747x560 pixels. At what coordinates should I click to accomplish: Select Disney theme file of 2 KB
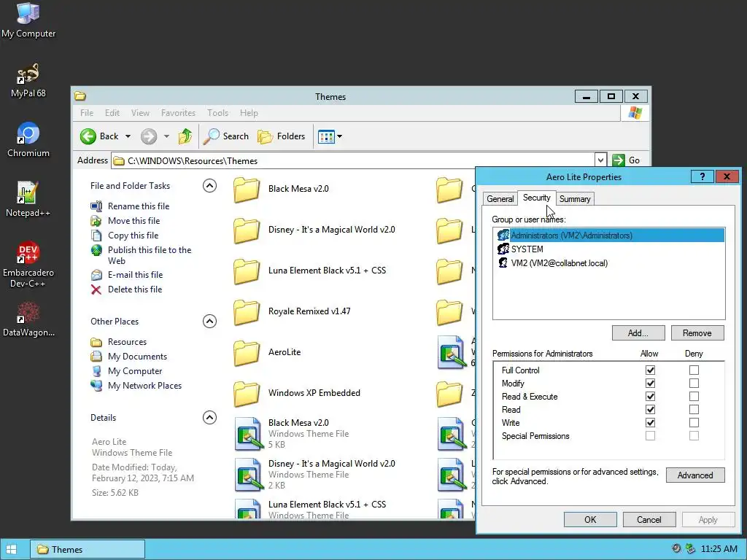pyautogui.click(x=315, y=474)
